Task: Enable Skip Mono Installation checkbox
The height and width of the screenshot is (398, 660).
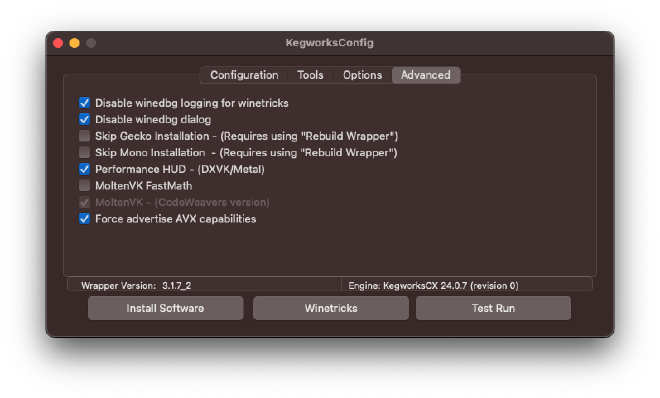Action: [85, 152]
